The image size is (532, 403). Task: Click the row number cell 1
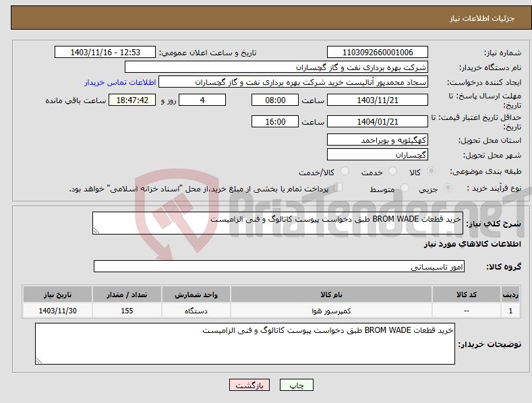pos(510,311)
